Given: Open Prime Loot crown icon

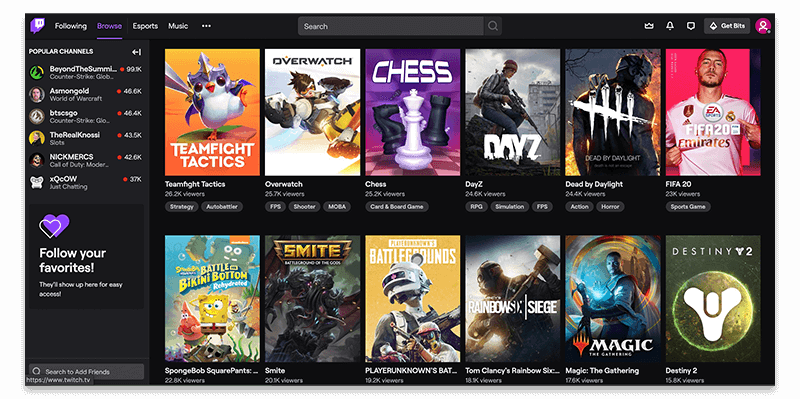Looking at the screenshot, I should click(x=649, y=26).
